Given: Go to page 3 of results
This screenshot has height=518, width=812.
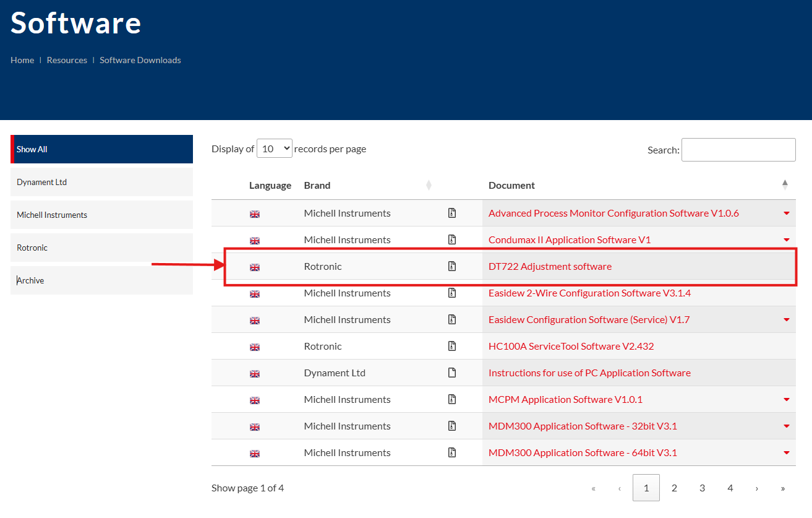Looking at the screenshot, I should 702,488.
